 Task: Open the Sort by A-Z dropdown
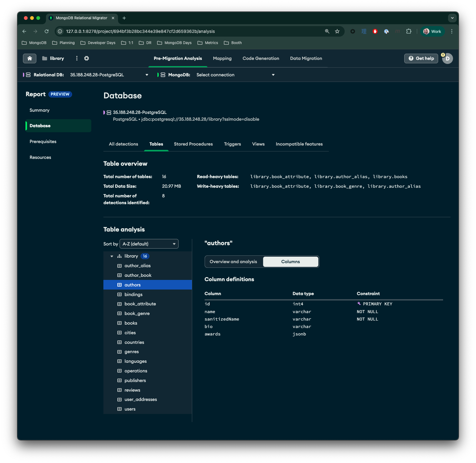pyautogui.click(x=149, y=244)
